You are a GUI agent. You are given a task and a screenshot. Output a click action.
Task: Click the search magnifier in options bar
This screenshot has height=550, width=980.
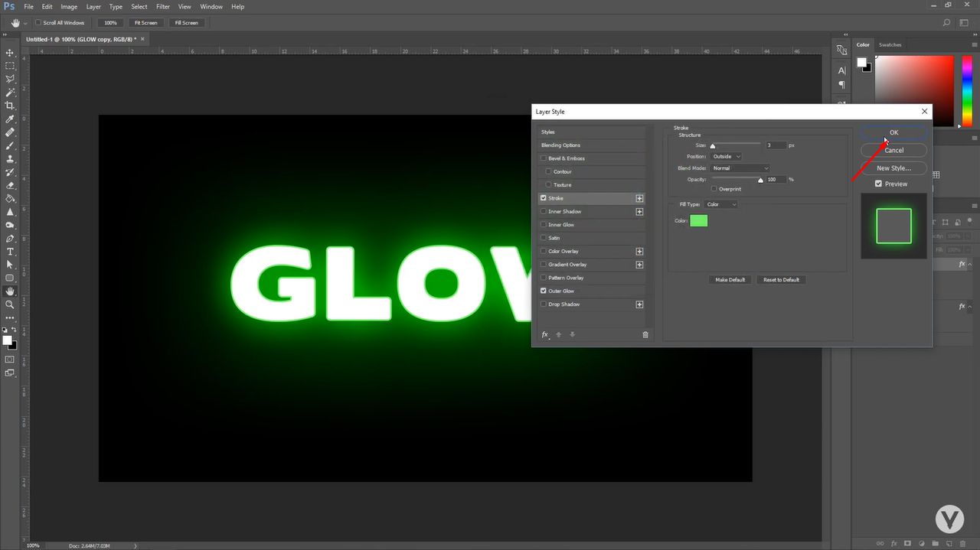(x=947, y=23)
